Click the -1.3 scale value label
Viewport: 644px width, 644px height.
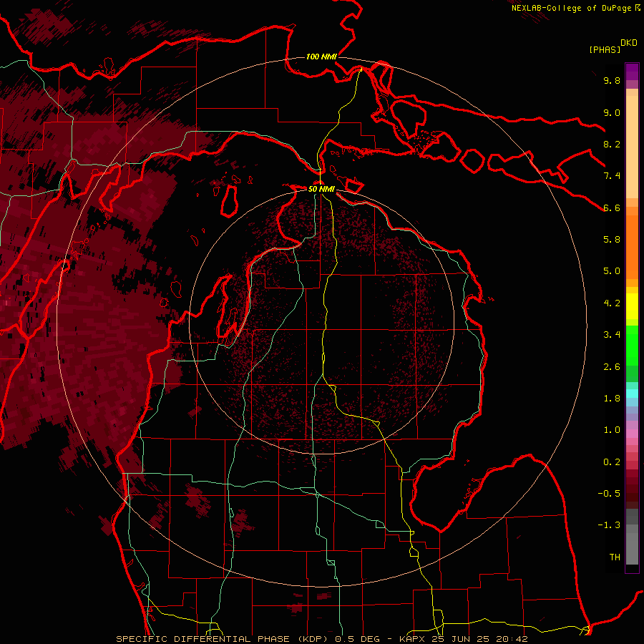[609, 525]
